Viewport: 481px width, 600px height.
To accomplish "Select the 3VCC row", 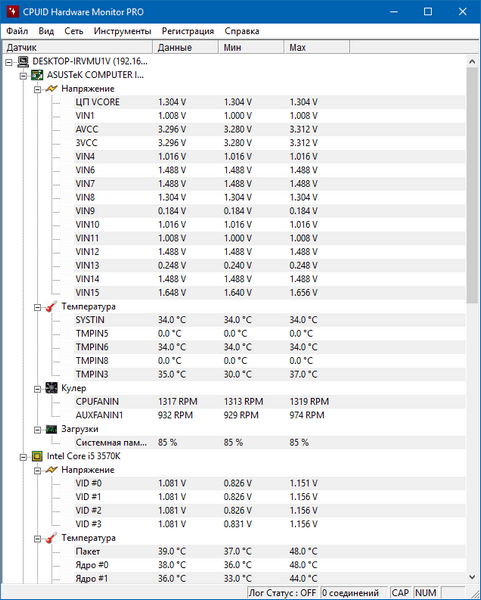I will [269, 143].
